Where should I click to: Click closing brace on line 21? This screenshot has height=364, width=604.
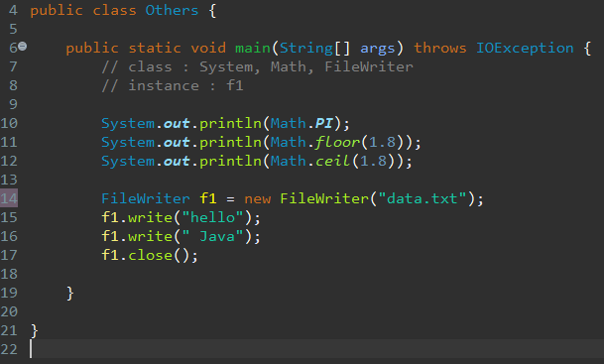35,331
